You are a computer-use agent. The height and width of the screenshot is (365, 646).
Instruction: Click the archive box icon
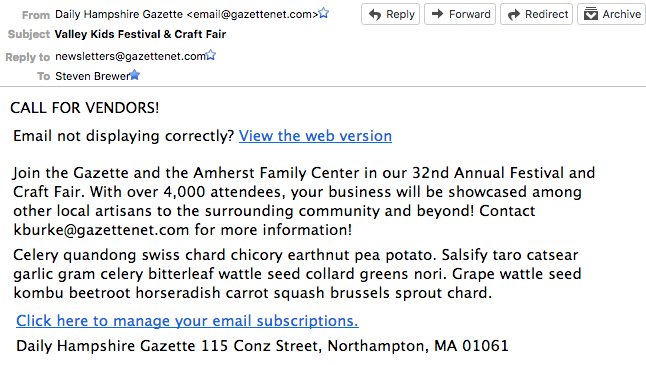coord(591,14)
